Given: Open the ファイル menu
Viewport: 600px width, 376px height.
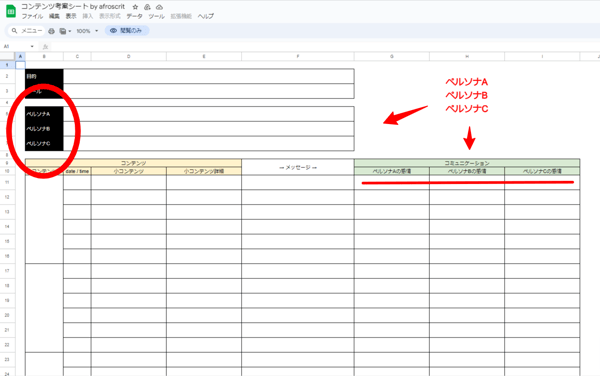Looking at the screenshot, I should (x=32, y=16).
